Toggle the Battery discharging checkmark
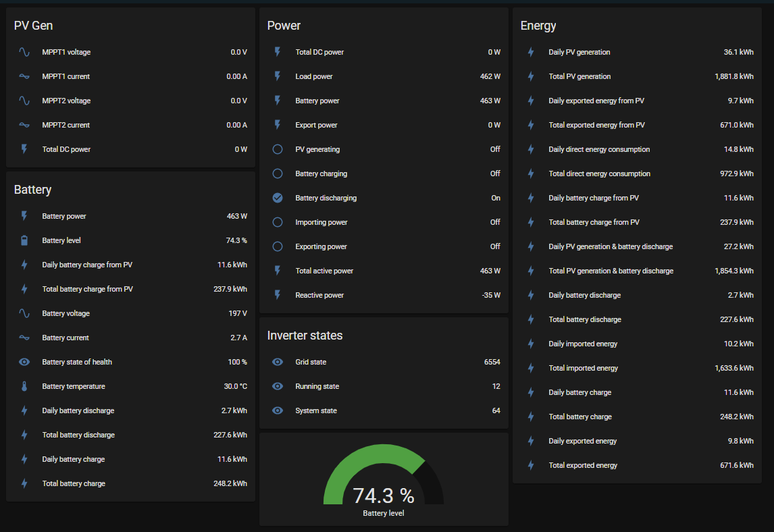Viewport: 774px width, 532px height. (x=277, y=198)
